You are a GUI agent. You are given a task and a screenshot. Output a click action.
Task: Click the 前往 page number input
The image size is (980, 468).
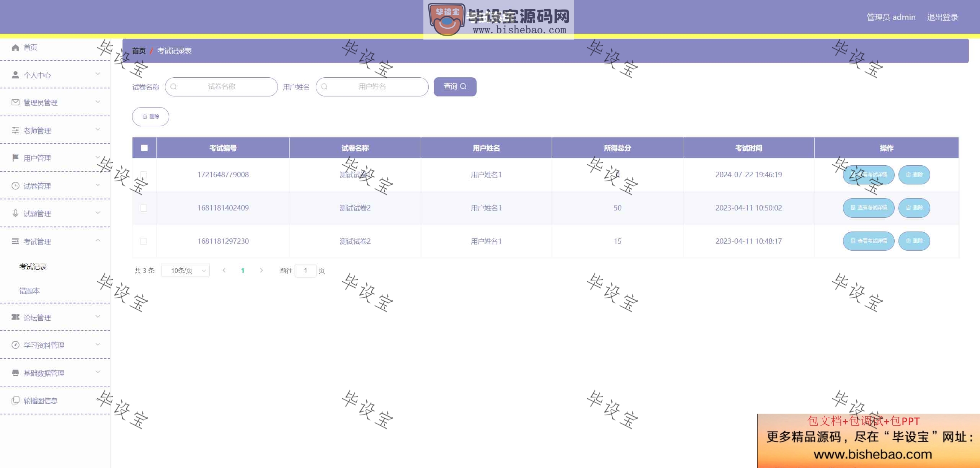[305, 271]
